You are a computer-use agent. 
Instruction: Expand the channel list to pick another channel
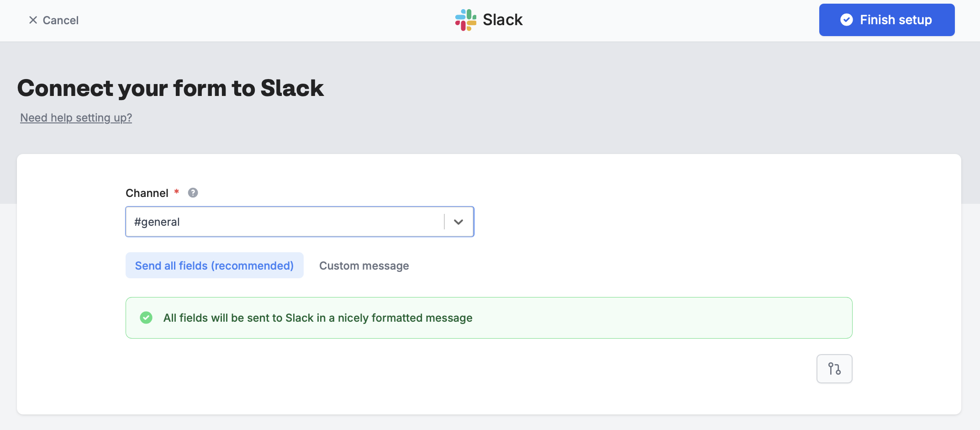[458, 222]
